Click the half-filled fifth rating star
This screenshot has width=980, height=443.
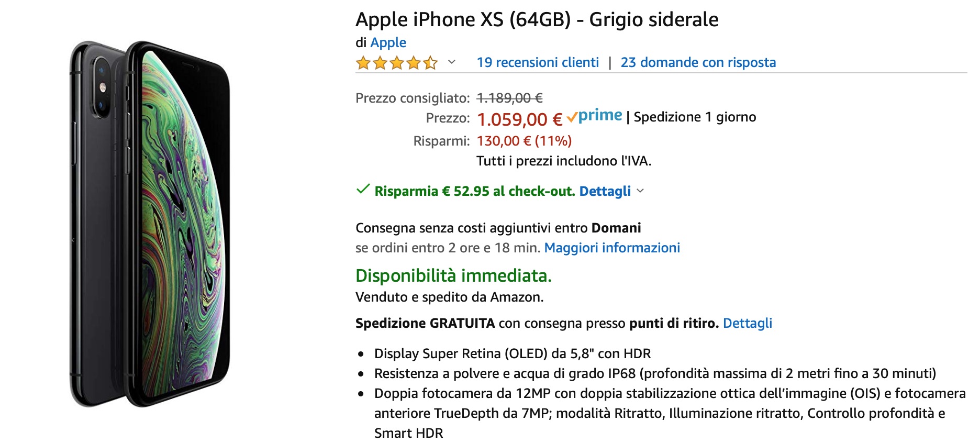click(x=429, y=63)
